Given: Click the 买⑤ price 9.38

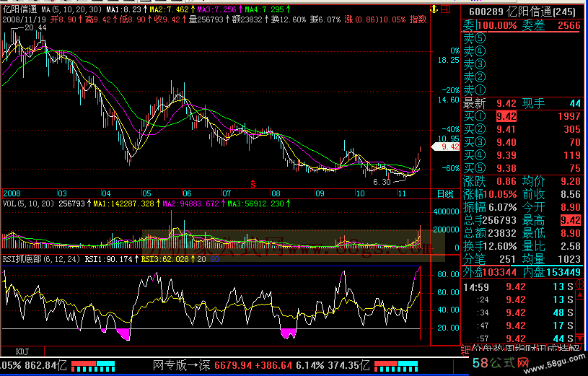Looking at the screenshot, I should click(506, 168).
